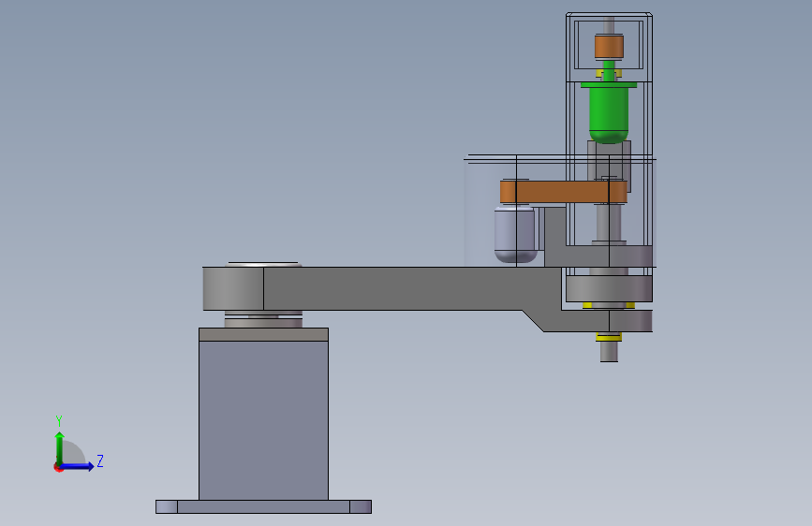
Task: Select the grey bearing block beneath the tower
Action: 609,288
